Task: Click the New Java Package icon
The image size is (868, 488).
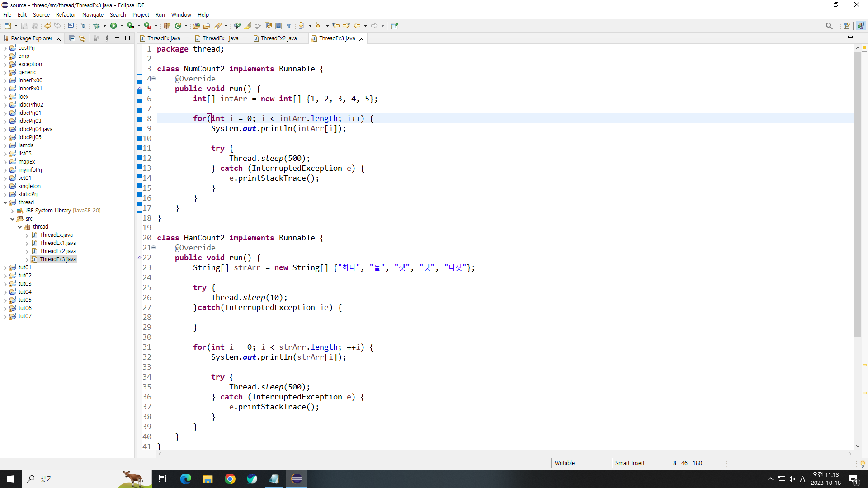Action: point(167,26)
